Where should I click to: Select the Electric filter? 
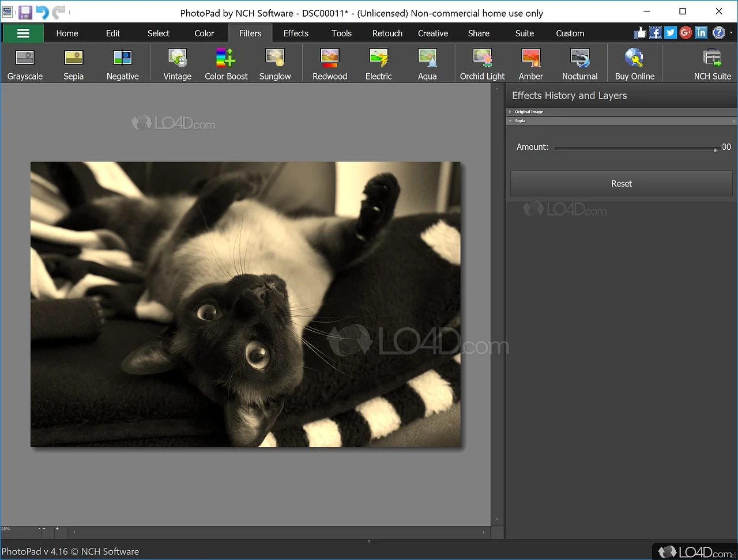378,63
